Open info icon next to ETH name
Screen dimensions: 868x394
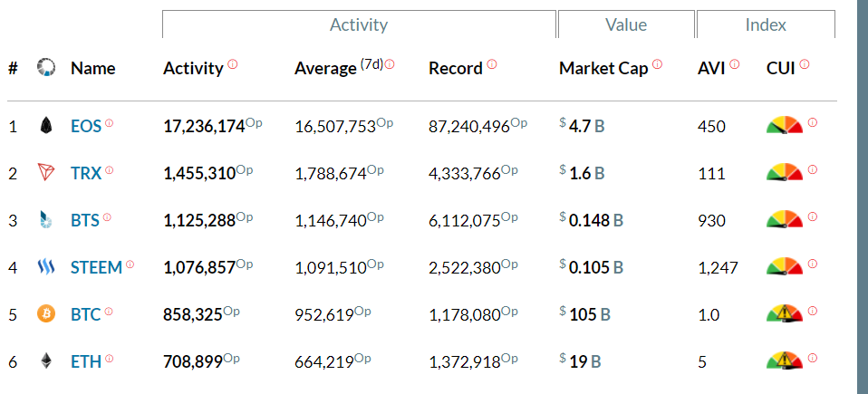[x=109, y=359]
